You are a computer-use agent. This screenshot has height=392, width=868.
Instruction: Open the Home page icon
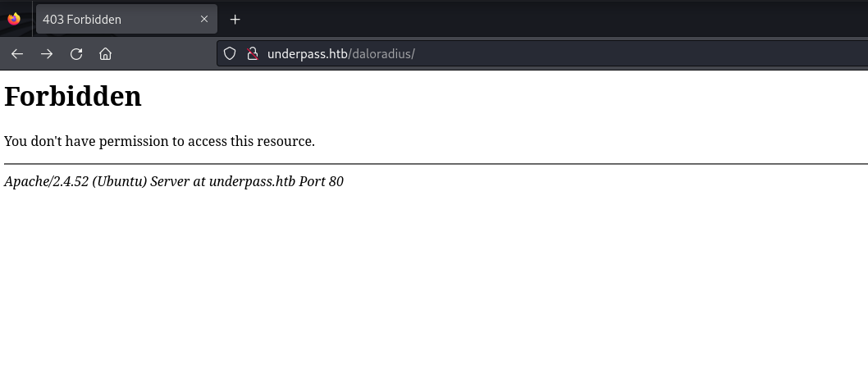(x=105, y=54)
